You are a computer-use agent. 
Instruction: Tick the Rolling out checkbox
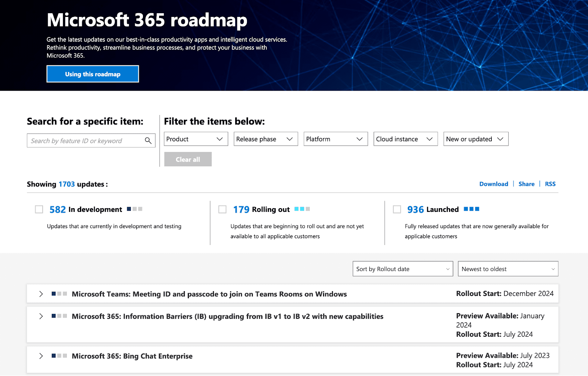coord(222,209)
